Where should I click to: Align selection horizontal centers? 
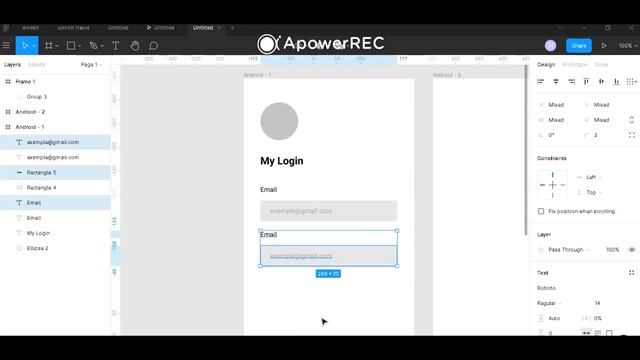tap(556, 82)
